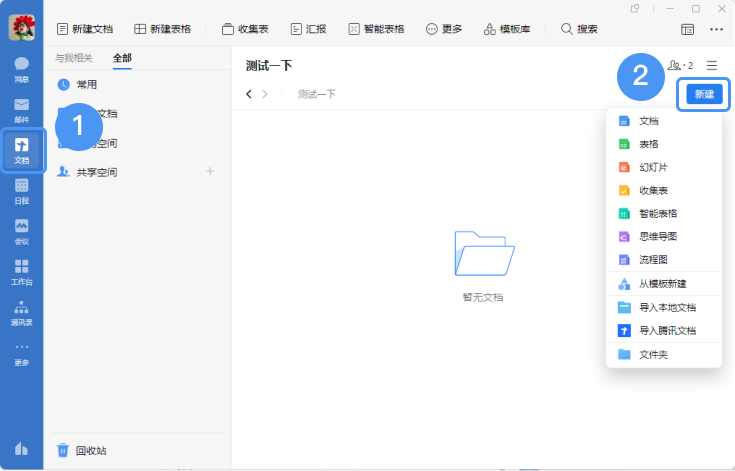Choose 收集表 in the dropdown menu

tap(664, 190)
